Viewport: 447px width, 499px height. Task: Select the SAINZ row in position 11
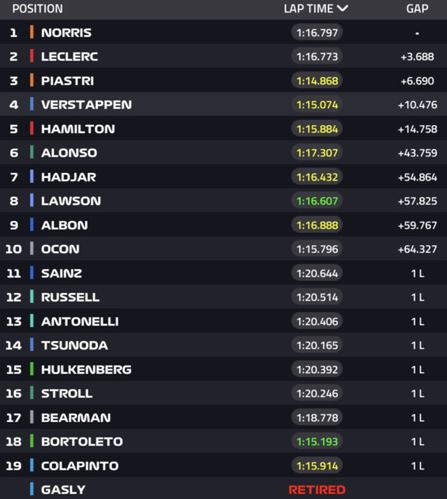[x=223, y=273]
